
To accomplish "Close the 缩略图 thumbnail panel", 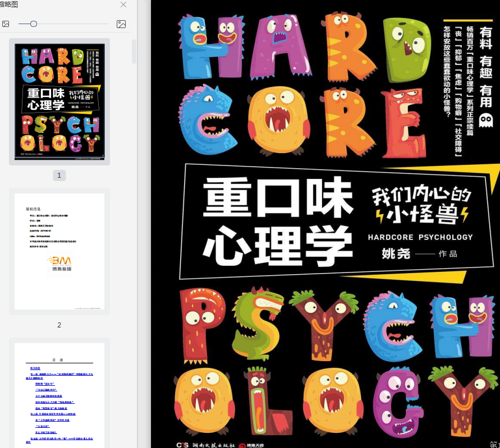I will (x=123, y=5).
